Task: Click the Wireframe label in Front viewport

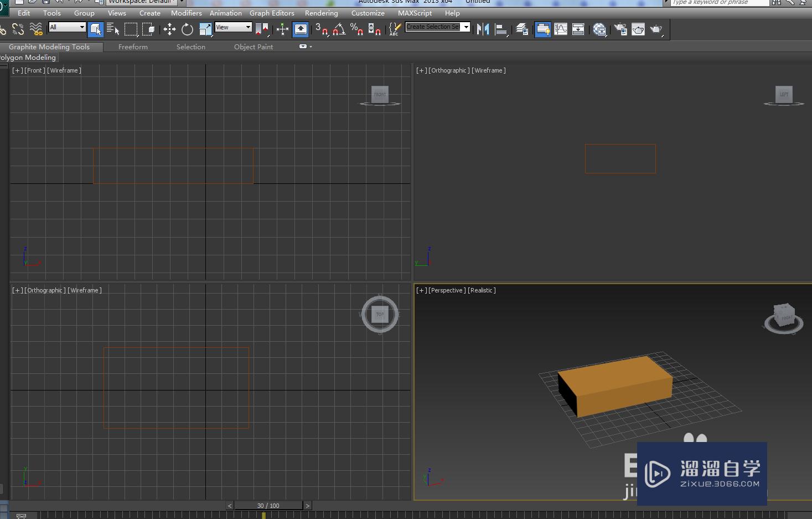Action: point(64,70)
